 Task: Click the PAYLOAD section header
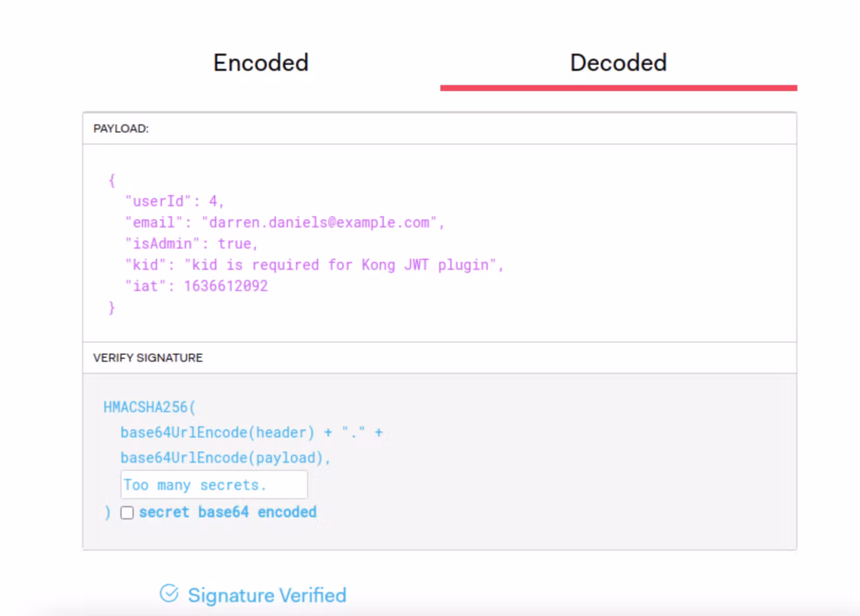(x=121, y=129)
